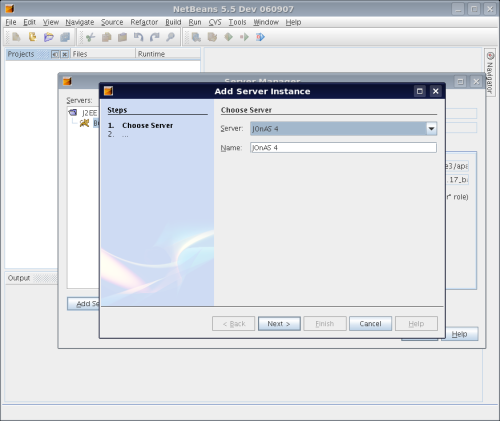Switch to the Projects tab
Viewport: 500px width, 421px height.
tap(21, 54)
